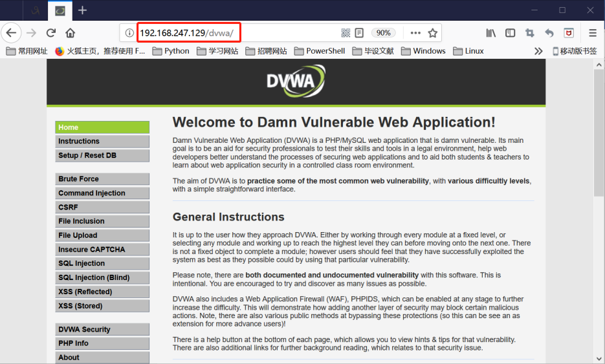This screenshot has height=364, width=605.
Task: Open the Brute Force module
Action: [x=102, y=179]
